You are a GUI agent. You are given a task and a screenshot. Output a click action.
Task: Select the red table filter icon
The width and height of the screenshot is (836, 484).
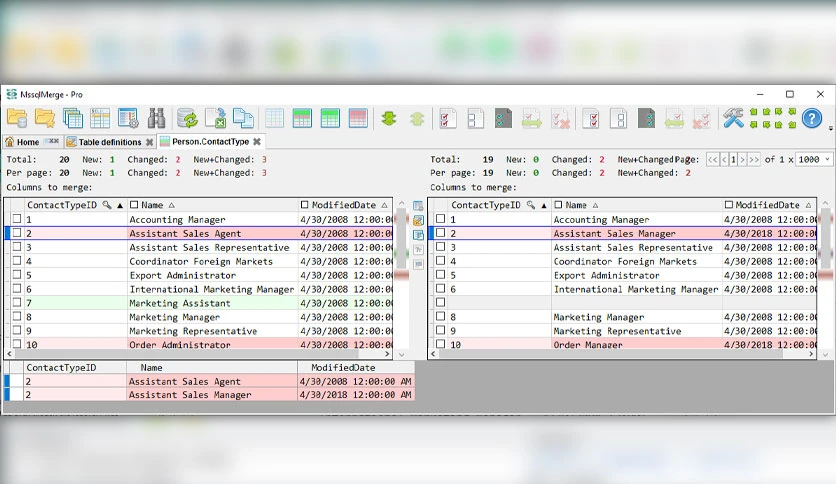click(x=358, y=118)
